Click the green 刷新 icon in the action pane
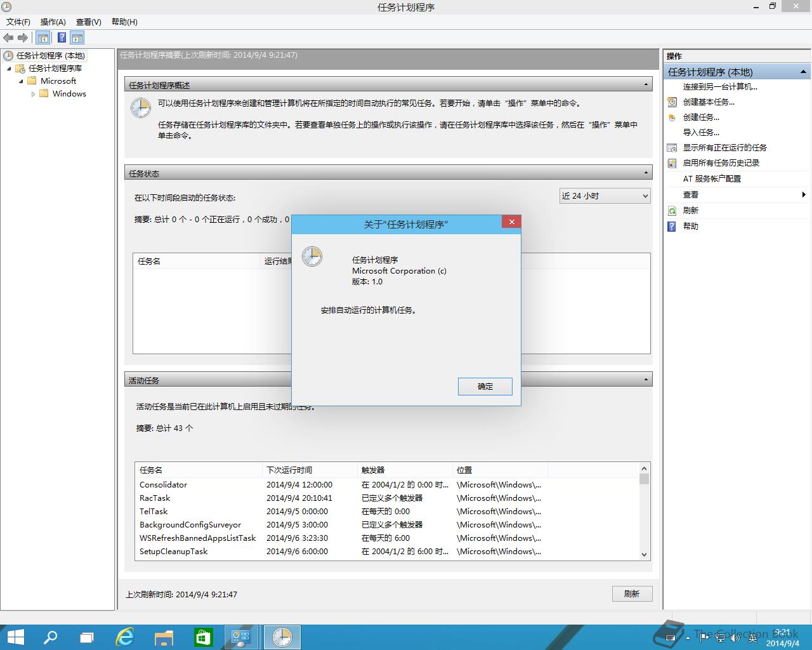This screenshot has height=650, width=812. point(672,211)
